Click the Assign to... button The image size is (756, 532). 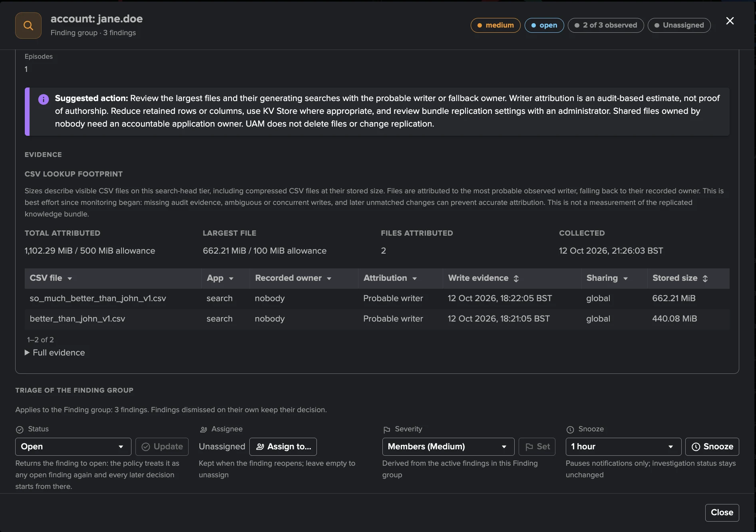point(283,447)
